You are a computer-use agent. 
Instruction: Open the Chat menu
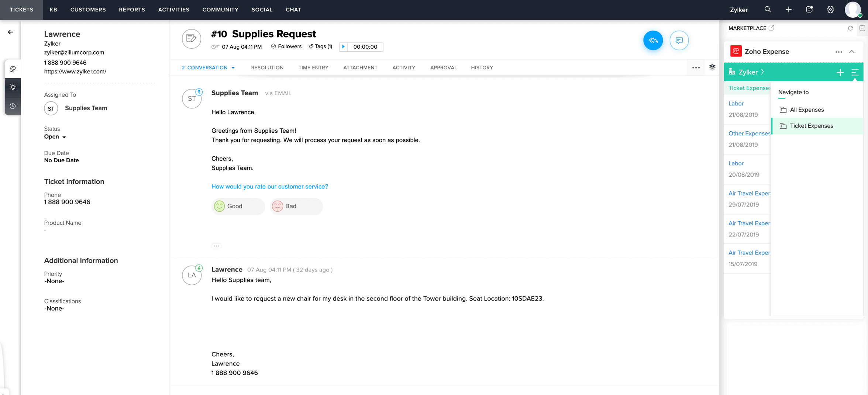(x=293, y=10)
